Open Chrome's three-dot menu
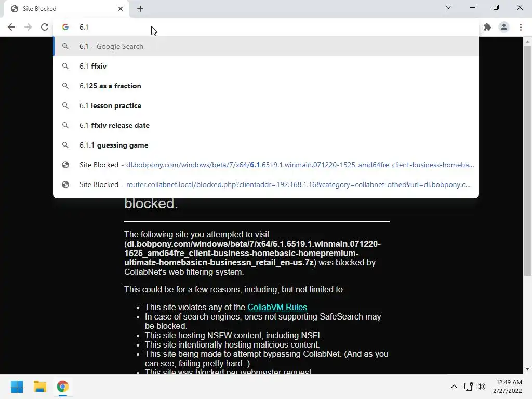Image resolution: width=532 pixels, height=399 pixels. coord(521,27)
